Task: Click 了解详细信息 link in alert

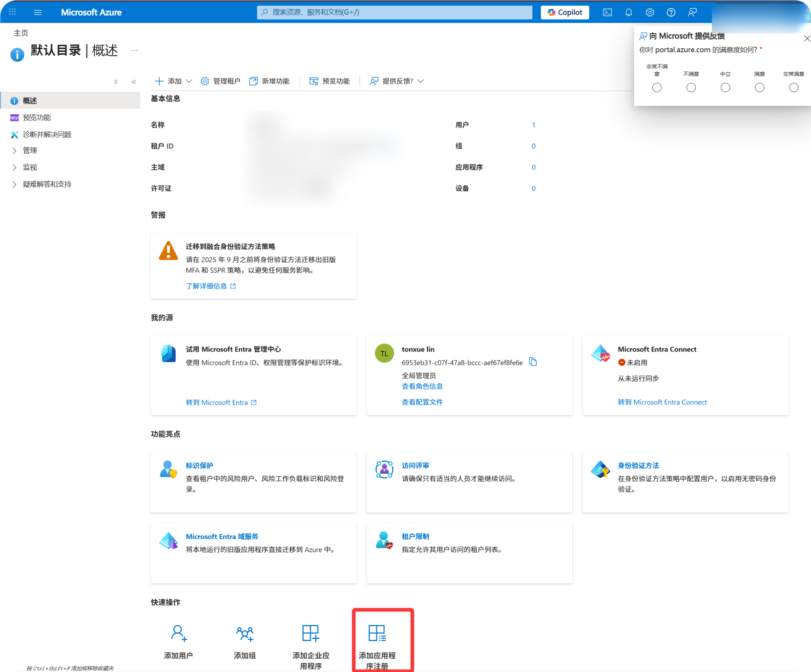Action: [x=210, y=286]
